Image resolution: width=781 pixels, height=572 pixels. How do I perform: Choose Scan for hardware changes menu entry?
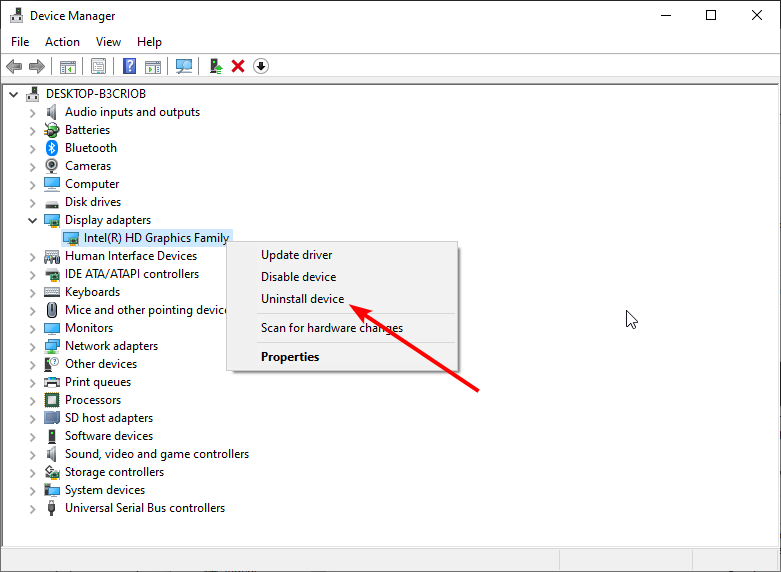[x=342, y=328]
